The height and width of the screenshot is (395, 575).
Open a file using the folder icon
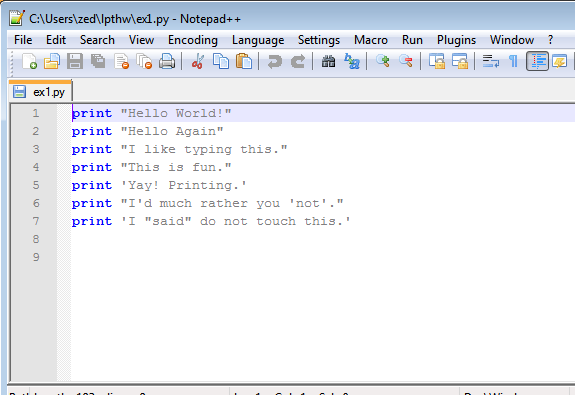point(52,61)
